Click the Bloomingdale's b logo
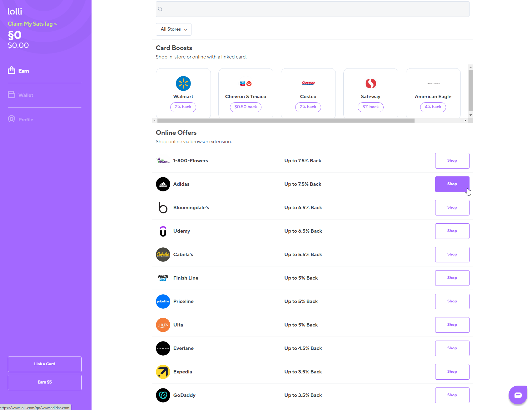 163,208
